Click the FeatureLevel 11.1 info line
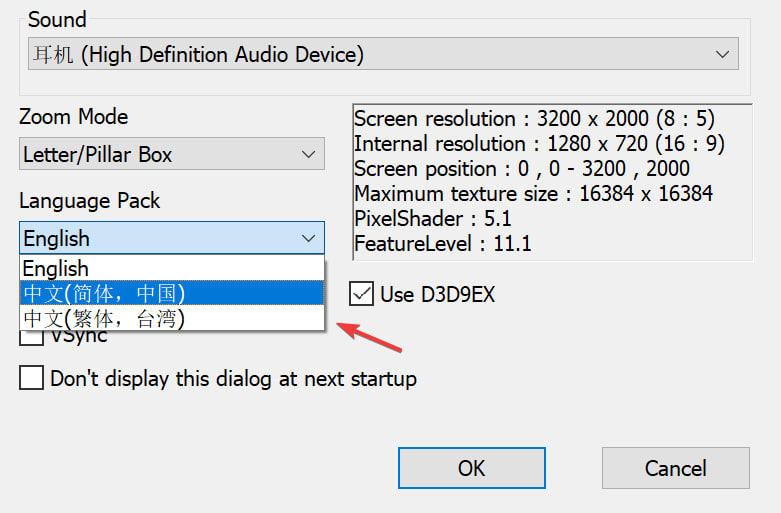 [442, 244]
